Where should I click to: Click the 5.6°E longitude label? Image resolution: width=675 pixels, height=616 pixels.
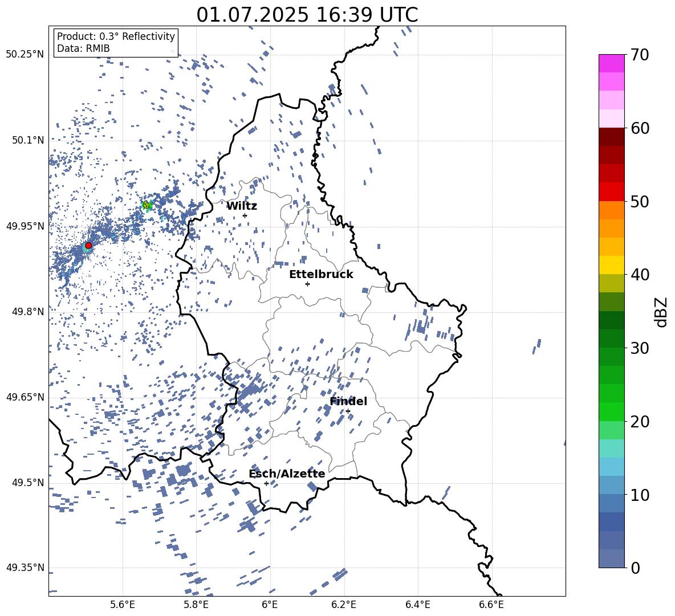point(123,605)
